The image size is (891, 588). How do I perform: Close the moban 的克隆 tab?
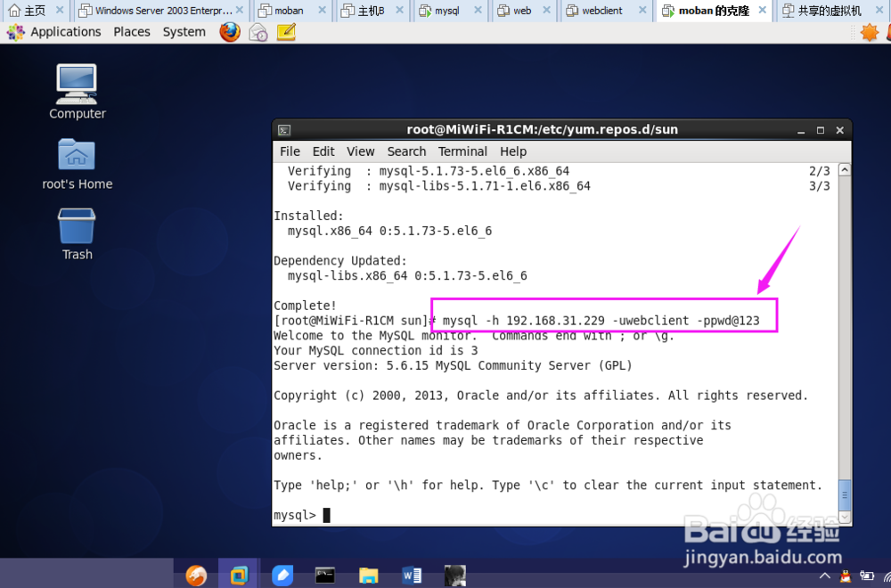pyautogui.click(x=763, y=10)
